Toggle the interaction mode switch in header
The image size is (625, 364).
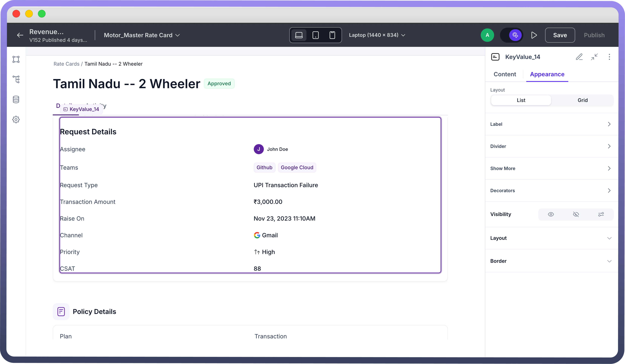(512, 35)
